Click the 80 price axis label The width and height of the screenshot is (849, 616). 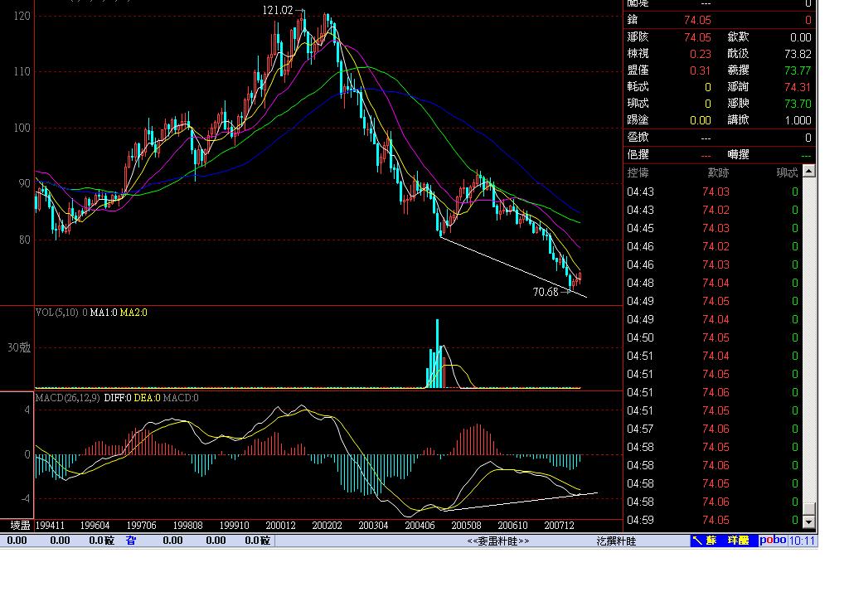pyautogui.click(x=24, y=240)
